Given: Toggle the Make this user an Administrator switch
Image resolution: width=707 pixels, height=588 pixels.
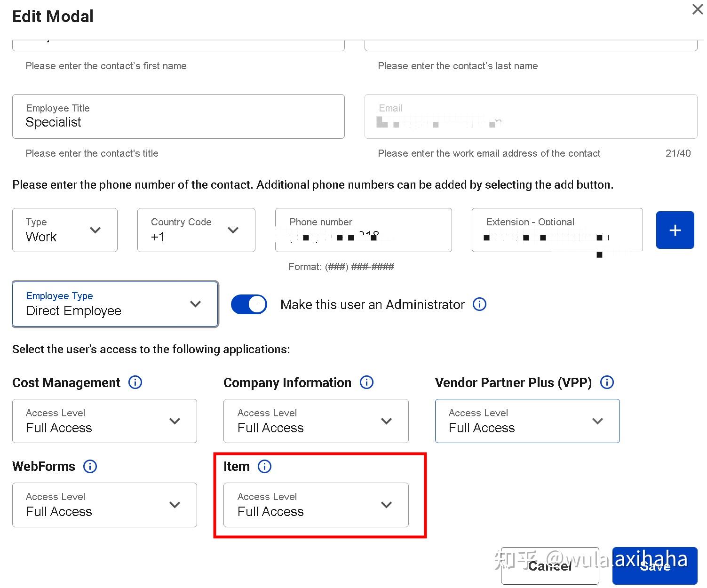Looking at the screenshot, I should (249, 304).
